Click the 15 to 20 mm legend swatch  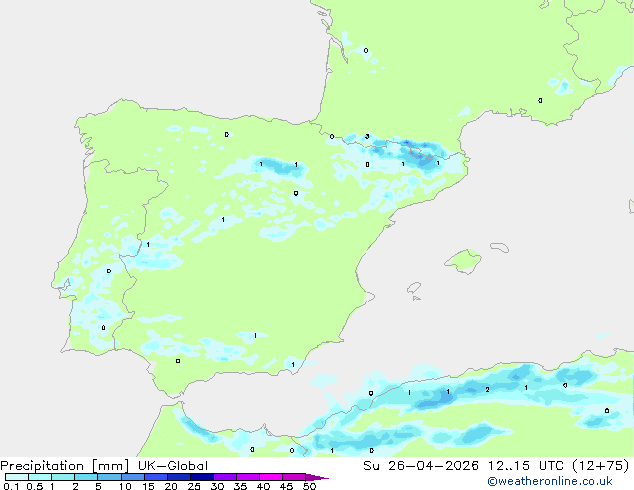tap(156, 477)
